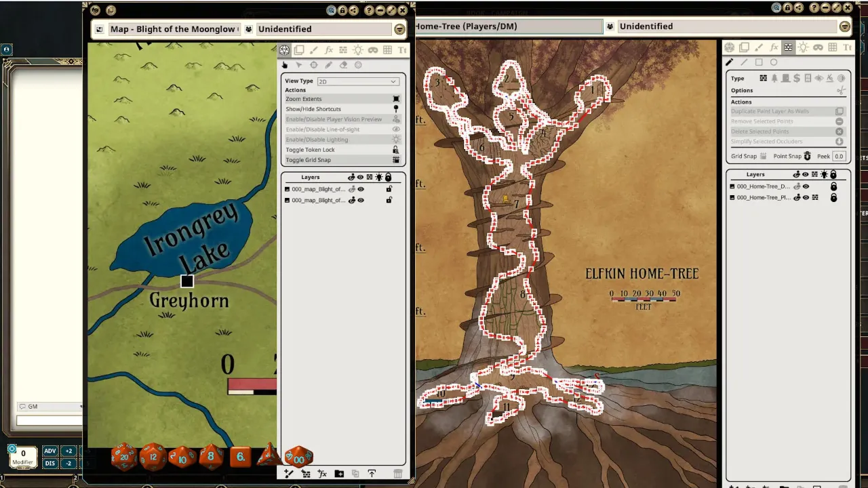Viewport: 868px width, 488px height.
Task: Click the trash delete layer icon in left window
Action: (398, 474)
